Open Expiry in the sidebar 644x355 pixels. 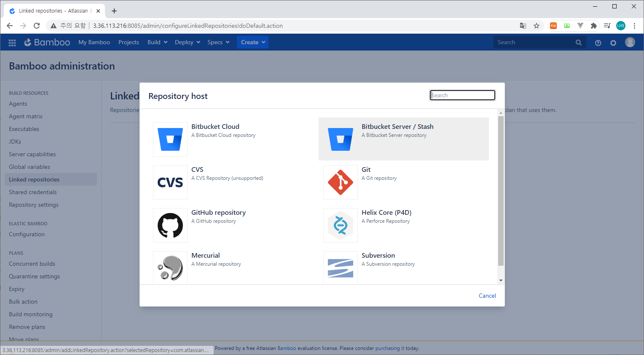point(16,289)
